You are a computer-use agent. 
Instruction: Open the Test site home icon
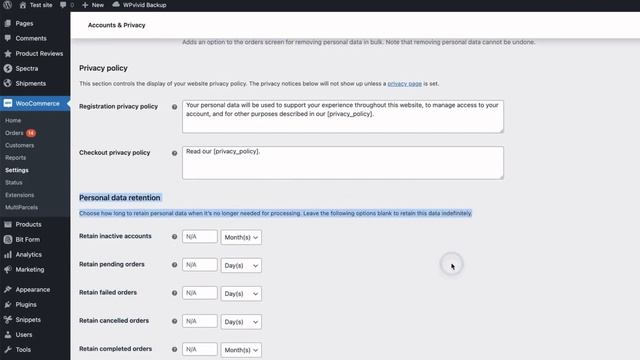(23, 5)
